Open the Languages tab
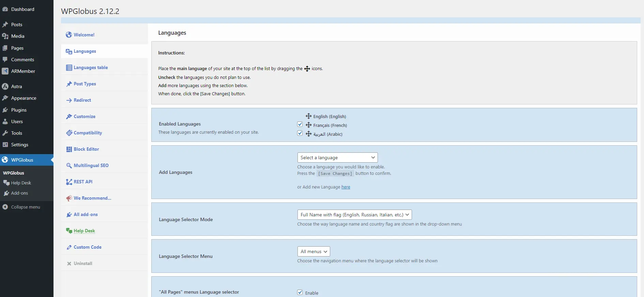 [104, 51]
